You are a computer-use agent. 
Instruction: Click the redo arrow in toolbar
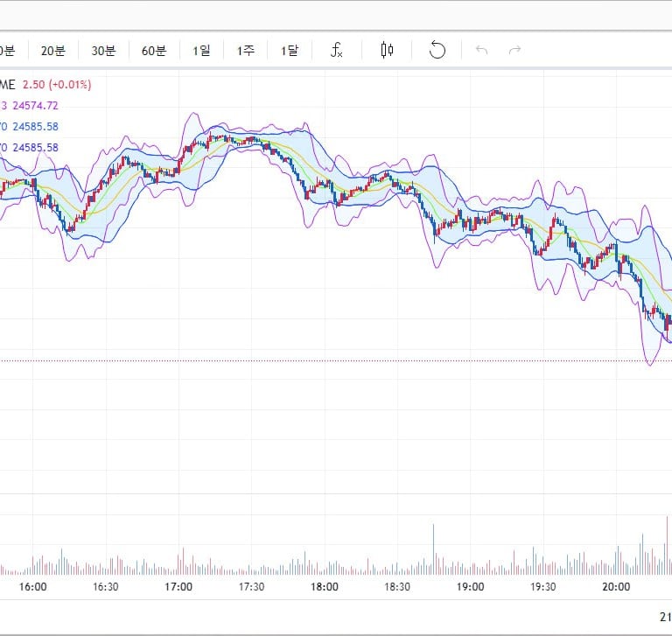point(515,51)
